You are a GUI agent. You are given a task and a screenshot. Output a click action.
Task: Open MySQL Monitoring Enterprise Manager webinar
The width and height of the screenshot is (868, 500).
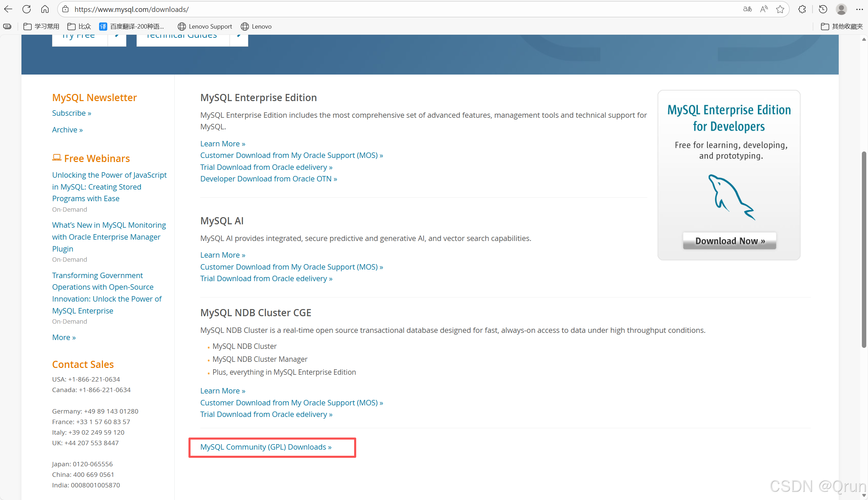[x=109, y=237]
